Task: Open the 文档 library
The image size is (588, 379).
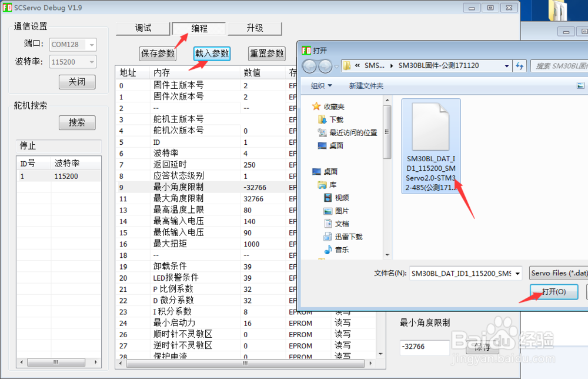Action: pos(336,224)
